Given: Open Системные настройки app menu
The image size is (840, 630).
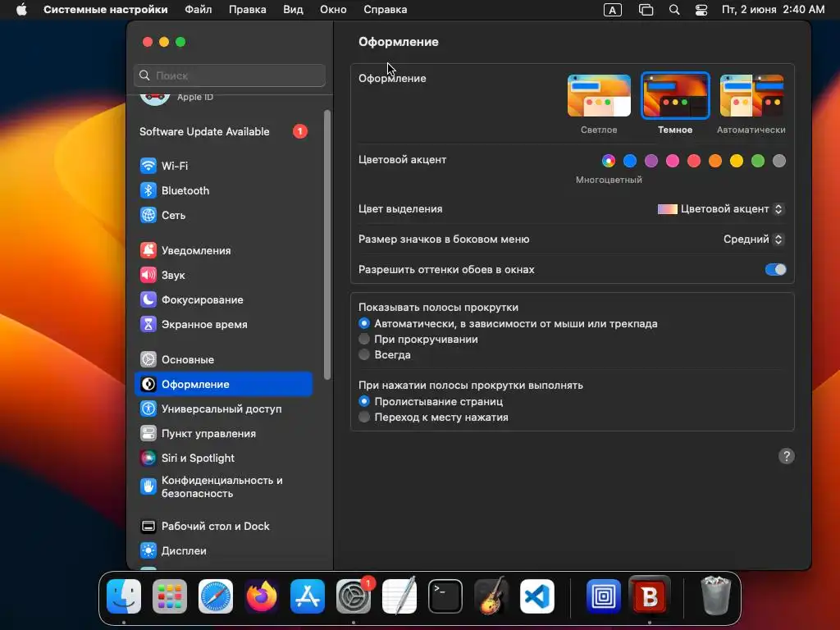Looking at the screenshot, I should pyautogui.click(x=106, y=10).
